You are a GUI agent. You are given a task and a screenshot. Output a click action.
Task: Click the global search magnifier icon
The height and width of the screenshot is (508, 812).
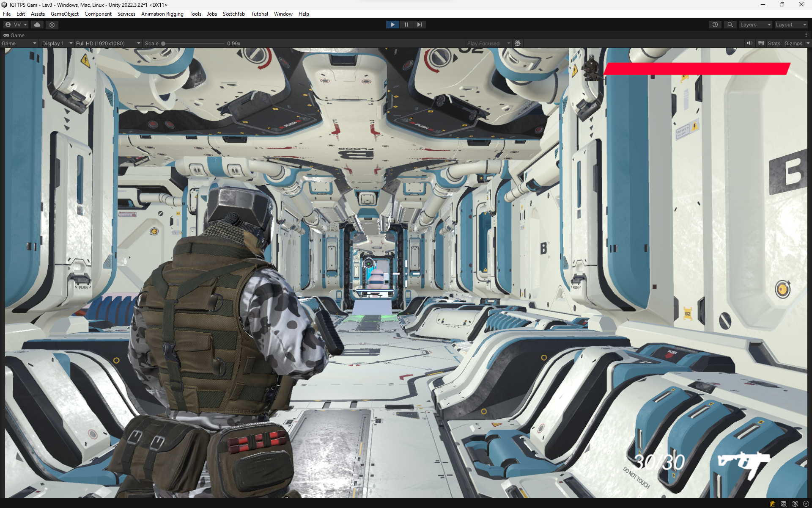pyautogui.click(x=730, y=25)
